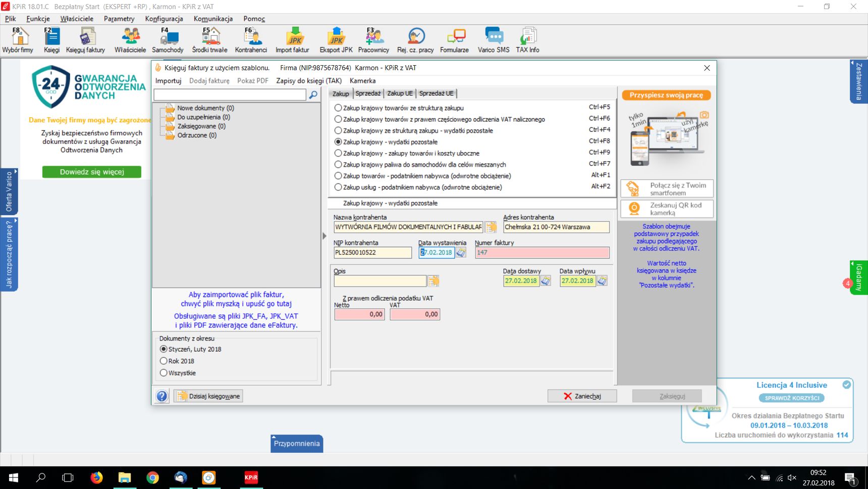Choose the Rok 2018 period option
Screen dimensions: 868x489
pos(177,361)
